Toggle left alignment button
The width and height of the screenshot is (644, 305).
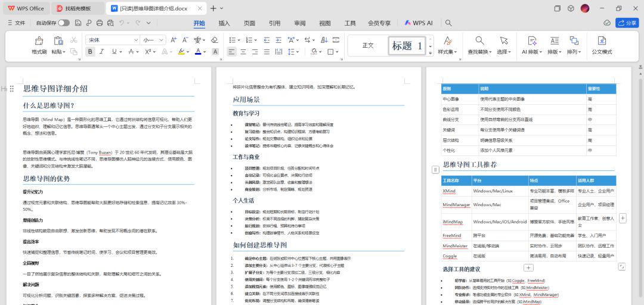(x=231, y=52)
